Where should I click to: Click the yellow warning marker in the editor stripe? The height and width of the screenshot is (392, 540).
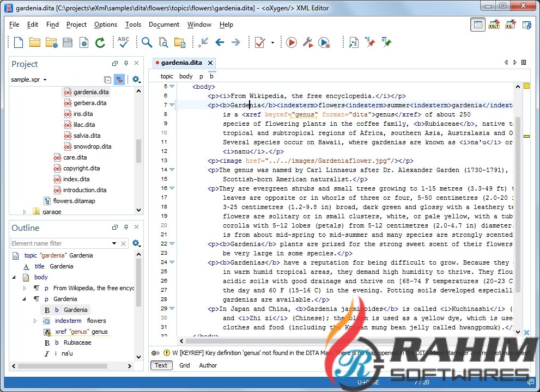click(x=526, y=136)
